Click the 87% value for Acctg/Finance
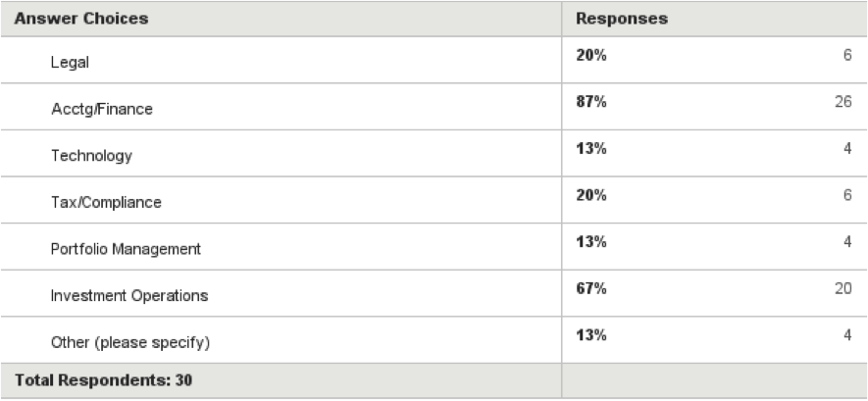This screenshot has width=868, height=401. click(x=591, y=102)
